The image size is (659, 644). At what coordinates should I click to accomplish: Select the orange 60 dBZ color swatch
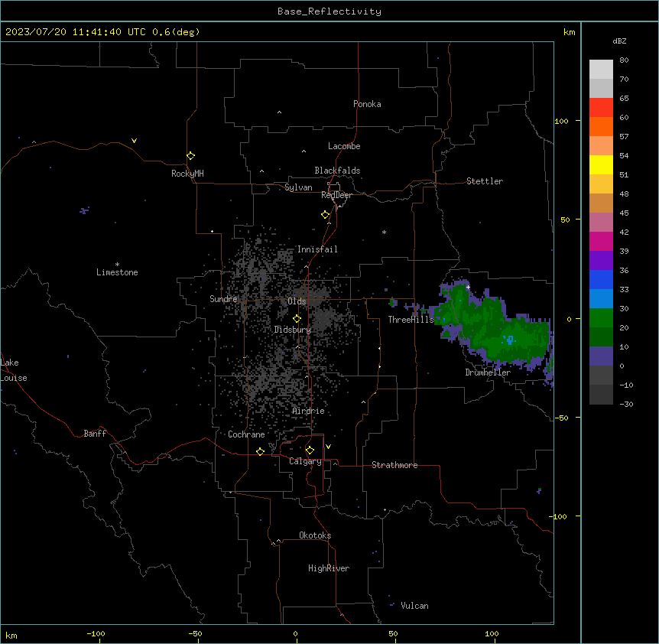[x=601, y=126]
